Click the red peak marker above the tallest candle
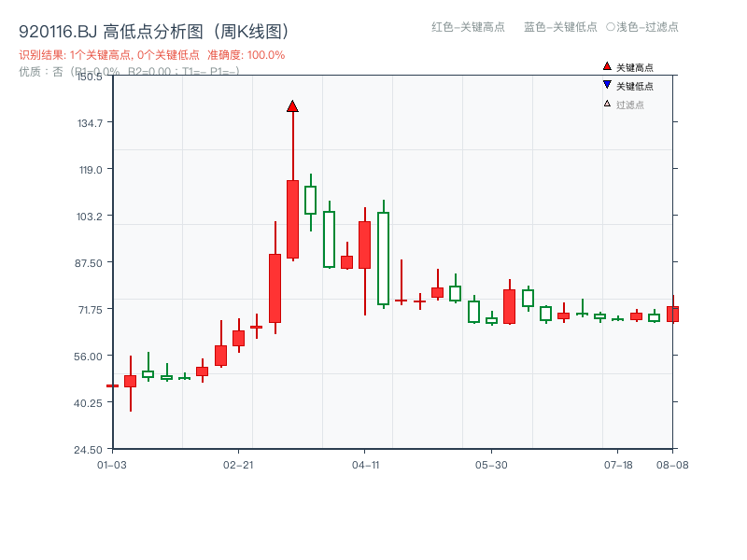 point(293,107)
